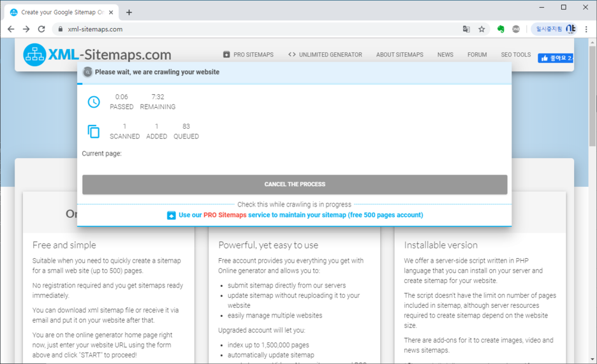Open the PRO SITEMAPS menu item

248,54
